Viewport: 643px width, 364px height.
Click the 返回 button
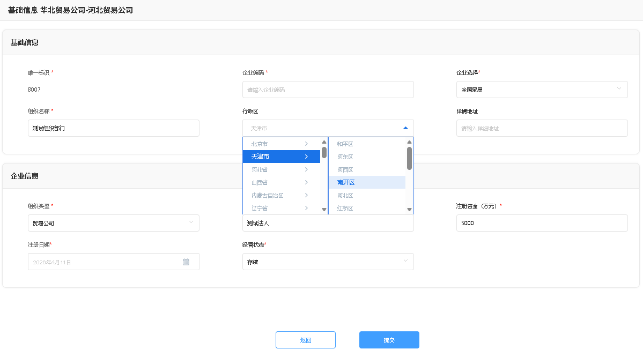point(305,340)
